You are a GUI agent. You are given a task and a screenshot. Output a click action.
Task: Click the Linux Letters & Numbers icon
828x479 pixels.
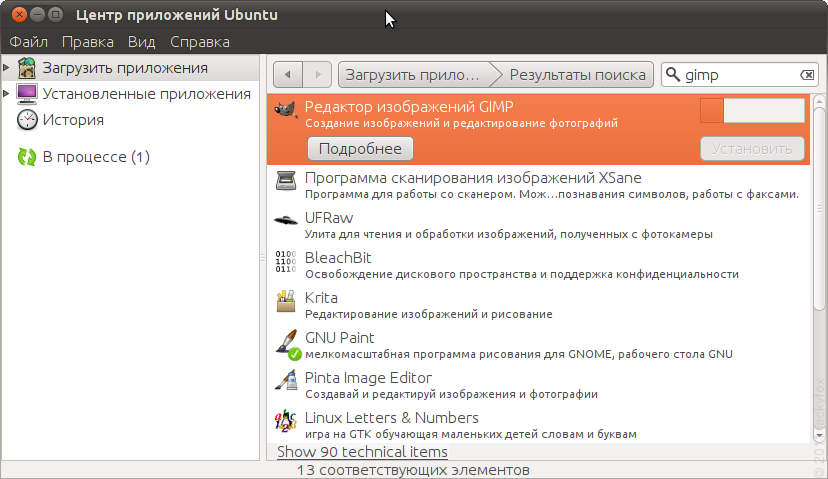click(x=286, y=420)
